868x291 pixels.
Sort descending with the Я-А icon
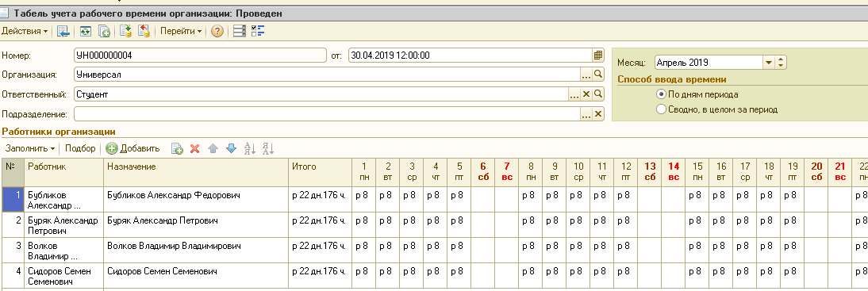pyautogui.click(x=268, y=148)
